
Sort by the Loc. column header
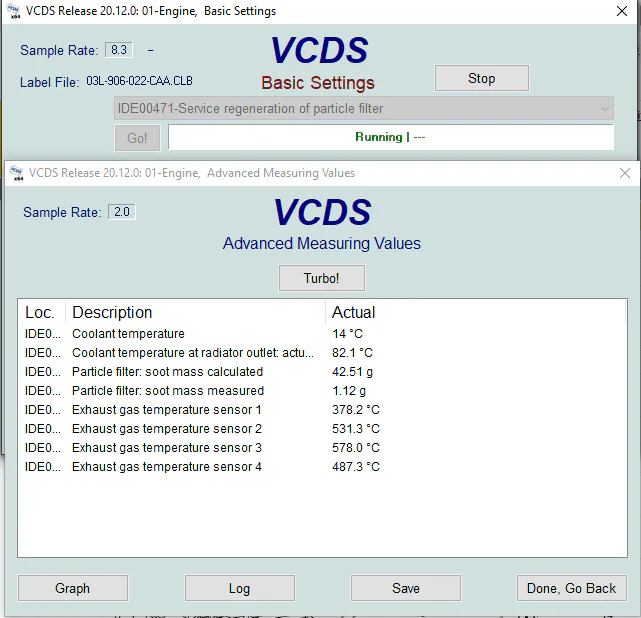pyautogui.click(x=40, y=313)
